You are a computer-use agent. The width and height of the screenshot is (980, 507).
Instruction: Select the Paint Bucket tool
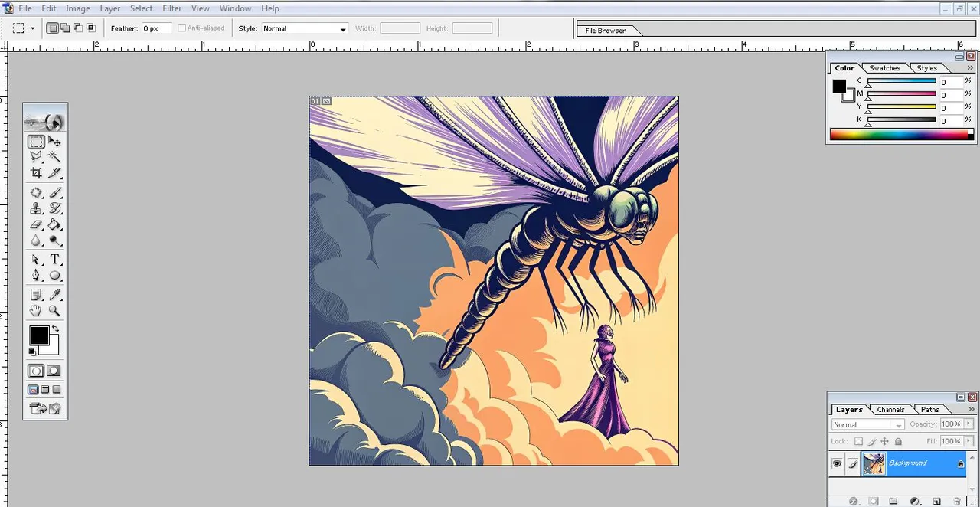click(54, 224)
